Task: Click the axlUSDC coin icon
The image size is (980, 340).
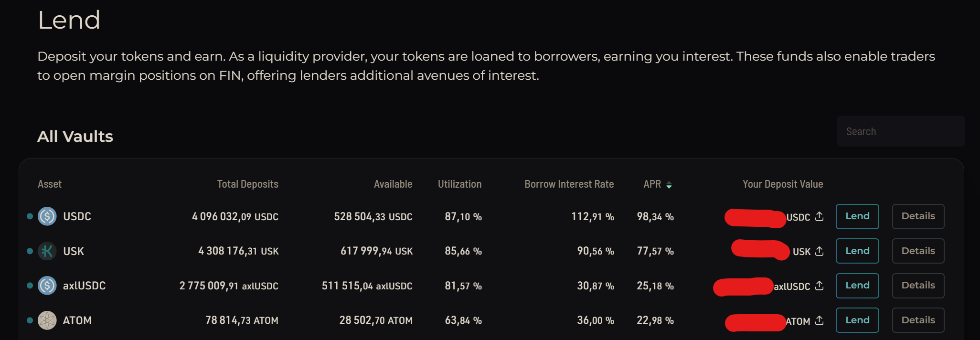Action: pos(47,286)
